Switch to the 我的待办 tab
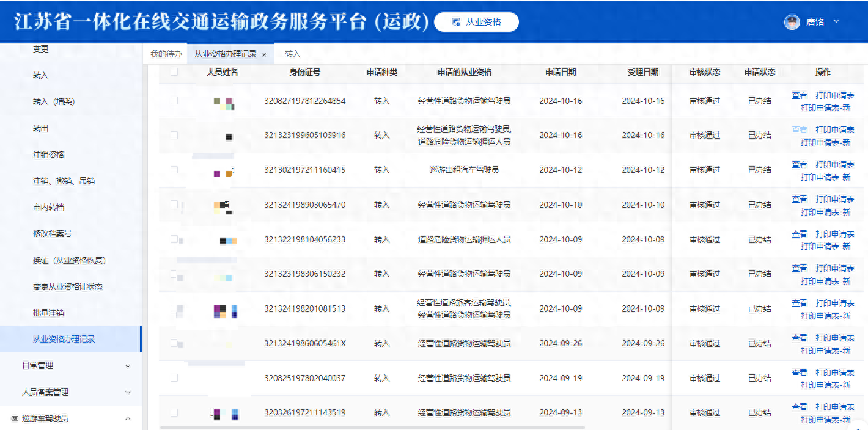 coord(166,54)
